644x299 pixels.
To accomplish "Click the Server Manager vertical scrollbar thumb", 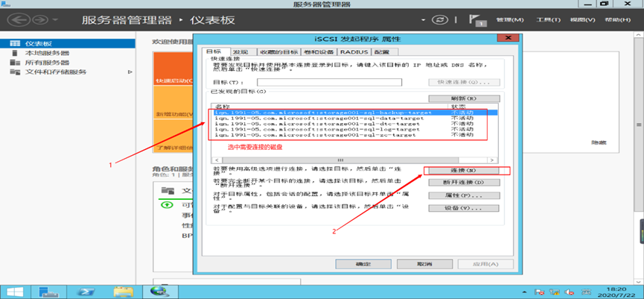I will point(639,125).
